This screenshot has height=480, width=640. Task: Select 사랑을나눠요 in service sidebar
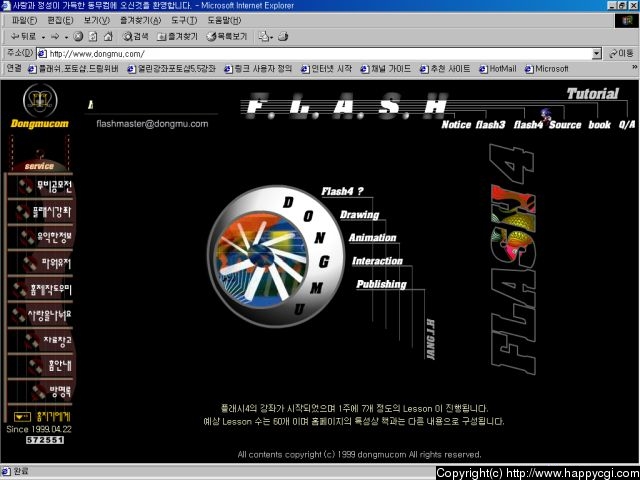tap(42, 315)
